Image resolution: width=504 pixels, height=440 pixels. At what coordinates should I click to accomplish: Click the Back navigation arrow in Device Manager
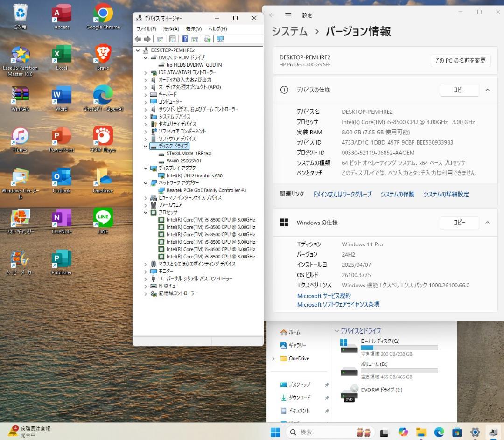(x=138, y=39)
